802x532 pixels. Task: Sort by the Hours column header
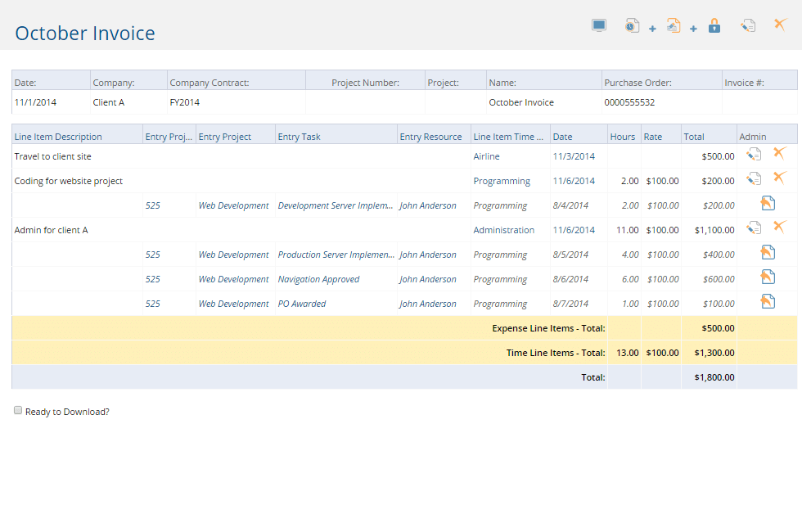click(623, 134)
